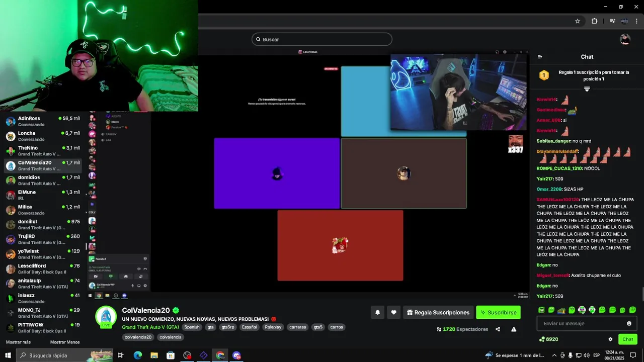Open Lonche channel in sidebar
Screen dimensions: 644x362
click(43, 136)
